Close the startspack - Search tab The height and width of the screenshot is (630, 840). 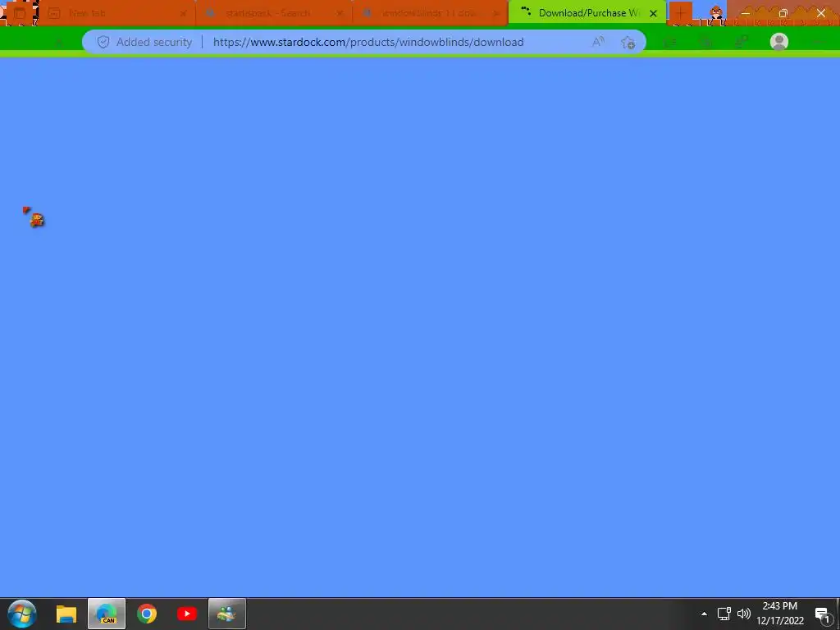click(340, 13)
